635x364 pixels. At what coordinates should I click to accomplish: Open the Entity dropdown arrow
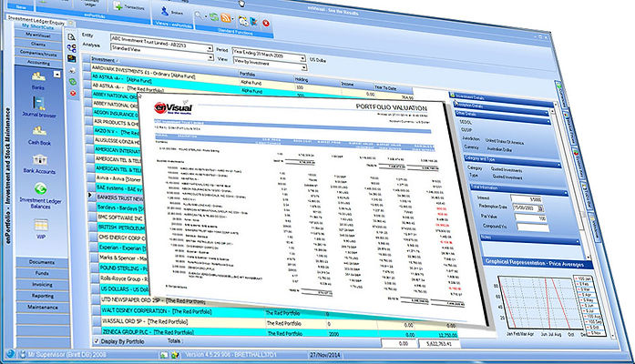(x=210, y=48)
